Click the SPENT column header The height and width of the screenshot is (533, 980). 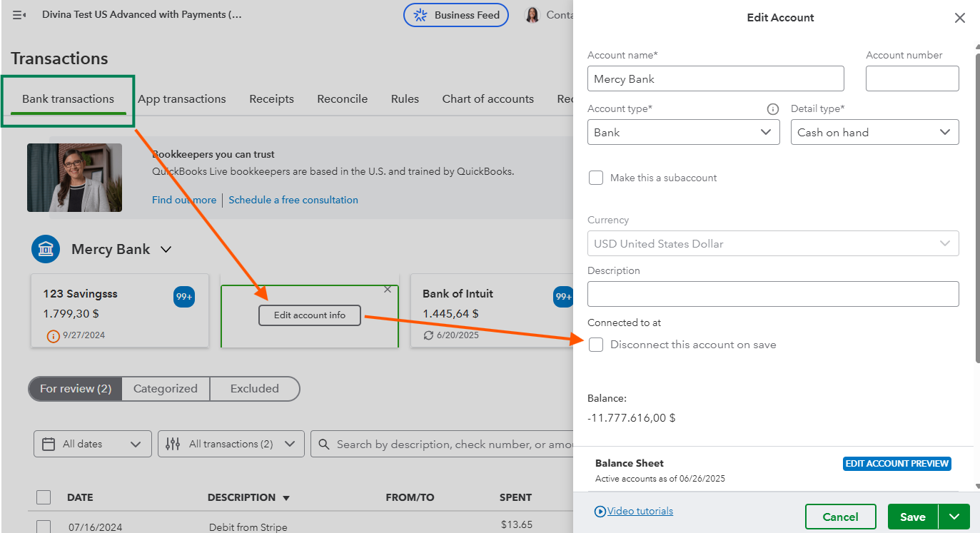[x=515, y=497]
